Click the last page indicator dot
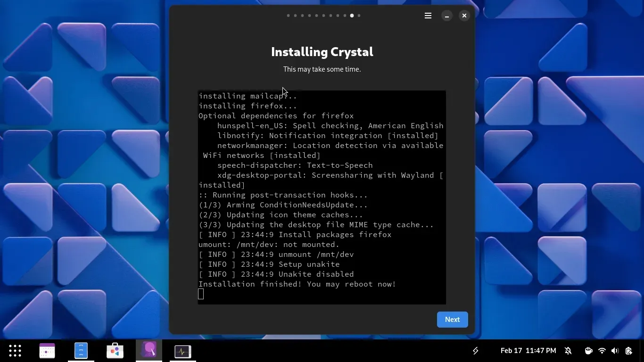The image size is (644, 362). 359,16
